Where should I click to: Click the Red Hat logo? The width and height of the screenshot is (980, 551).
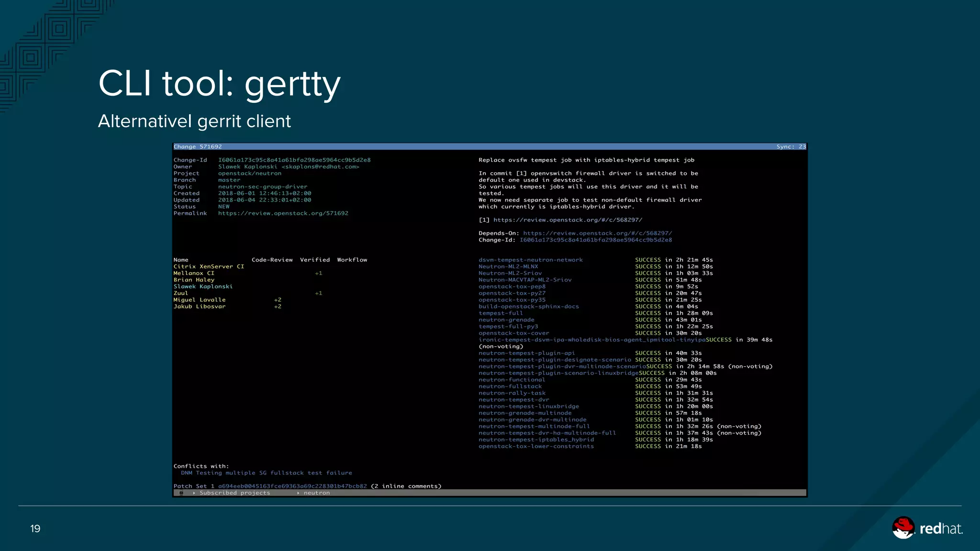point(927,528)
